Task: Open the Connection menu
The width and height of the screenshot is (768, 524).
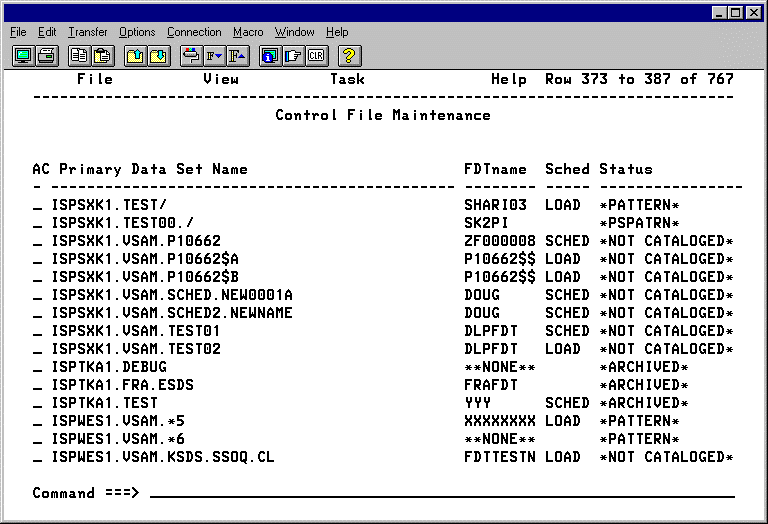Action: coord(194,32)
